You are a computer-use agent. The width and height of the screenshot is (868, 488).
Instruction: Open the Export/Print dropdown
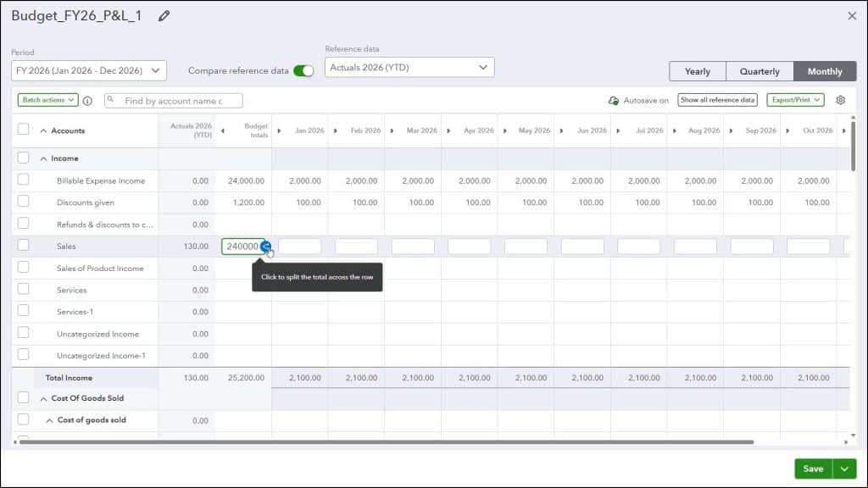coord(795,100)
